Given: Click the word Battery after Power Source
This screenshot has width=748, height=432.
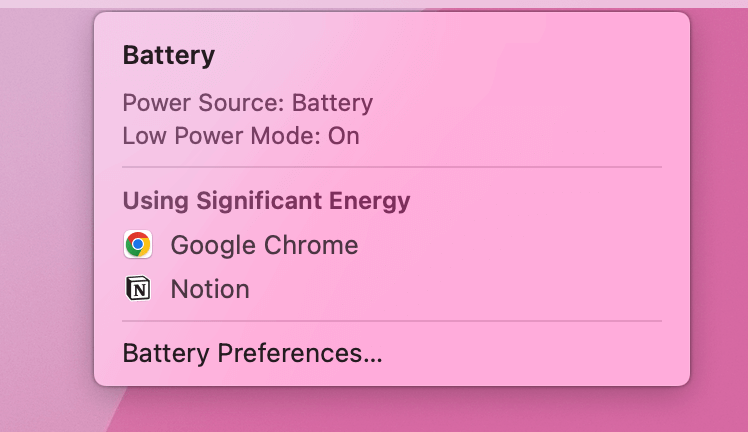Looking at the screenshot, I should pyautogui.click(x=332, y=103).
